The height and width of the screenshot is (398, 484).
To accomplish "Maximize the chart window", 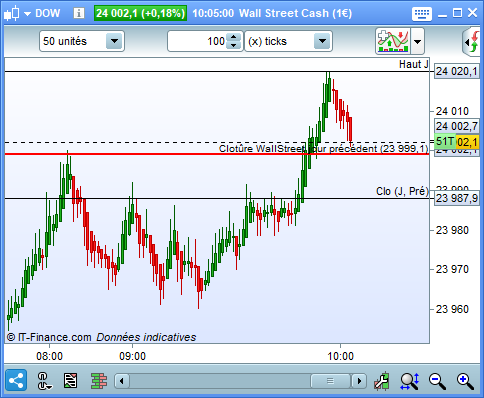I will pos(457,13).
